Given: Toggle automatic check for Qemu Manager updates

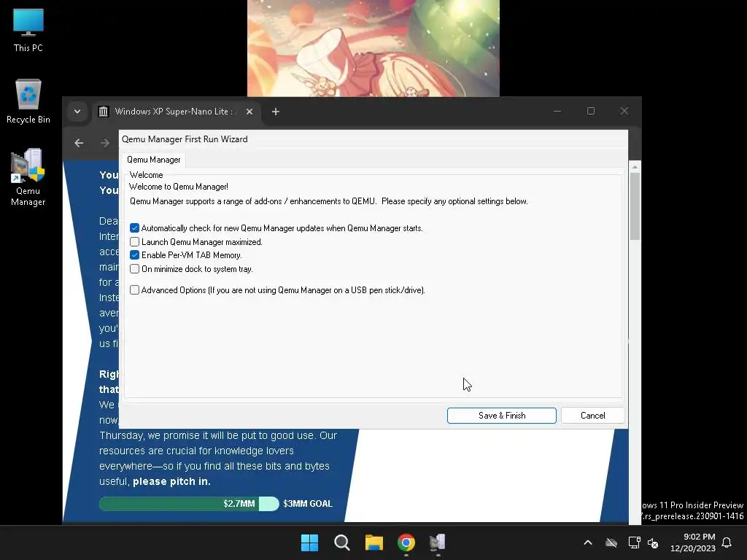Looking at the screenshot, I should [x=135, y=228].
